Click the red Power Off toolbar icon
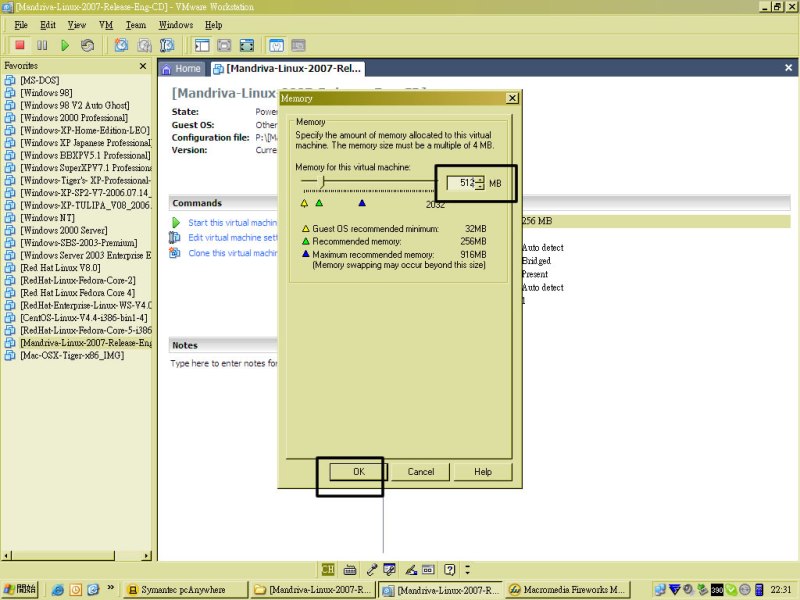 click(19, 45)
